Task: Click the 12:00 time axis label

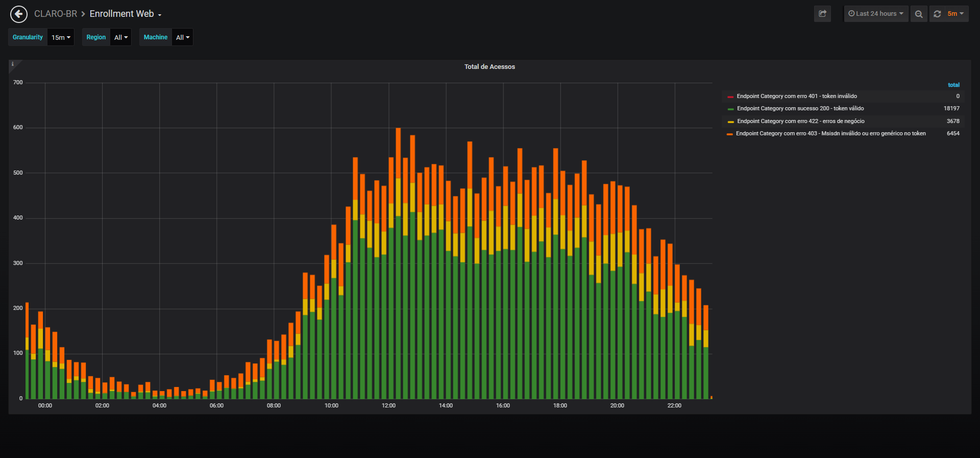Action: [x=388, y=405]
